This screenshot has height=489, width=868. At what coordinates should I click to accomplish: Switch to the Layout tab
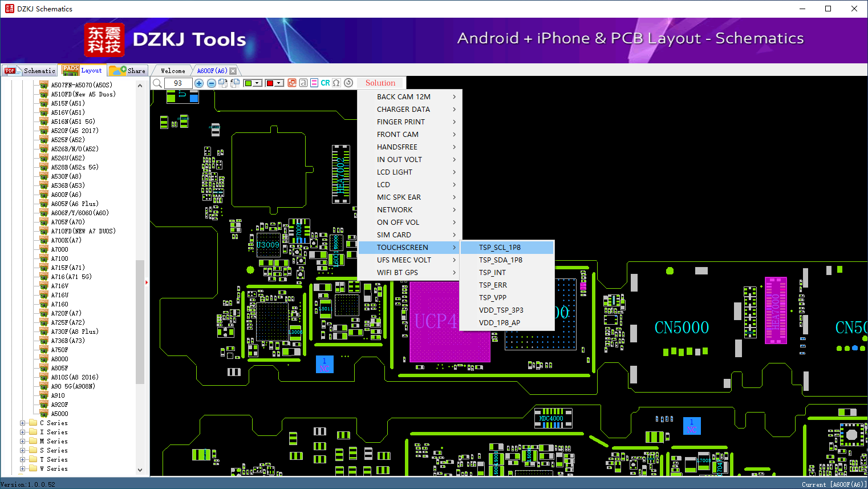(x=82, y=70)
